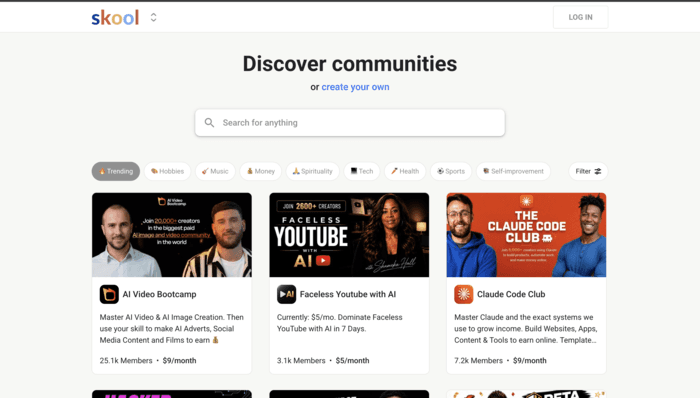700x398 pixels.
Task: Click the 'Master AI Video & AI Image Creation' description
Action: (172, 329)
